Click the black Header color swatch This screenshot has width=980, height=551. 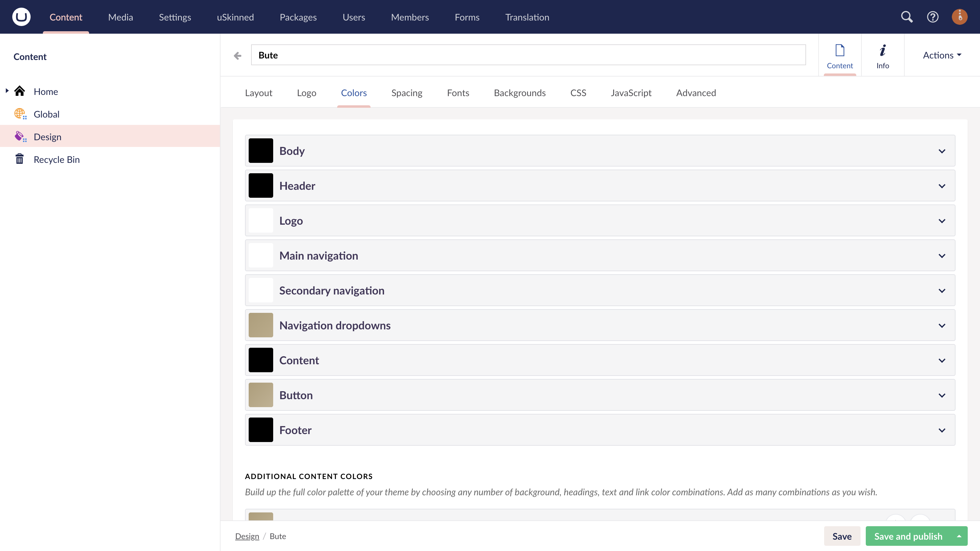click(x=261, y=186)
